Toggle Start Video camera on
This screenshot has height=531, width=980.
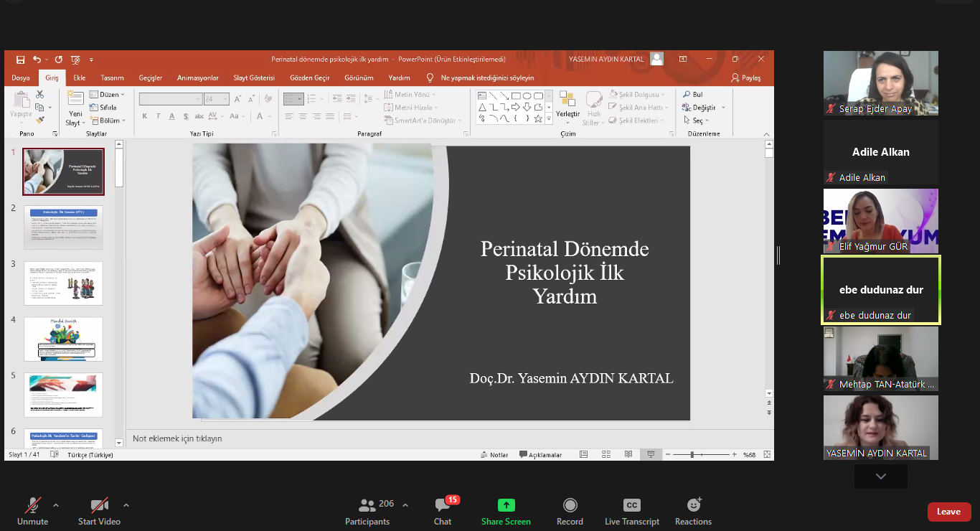point(99,512)
